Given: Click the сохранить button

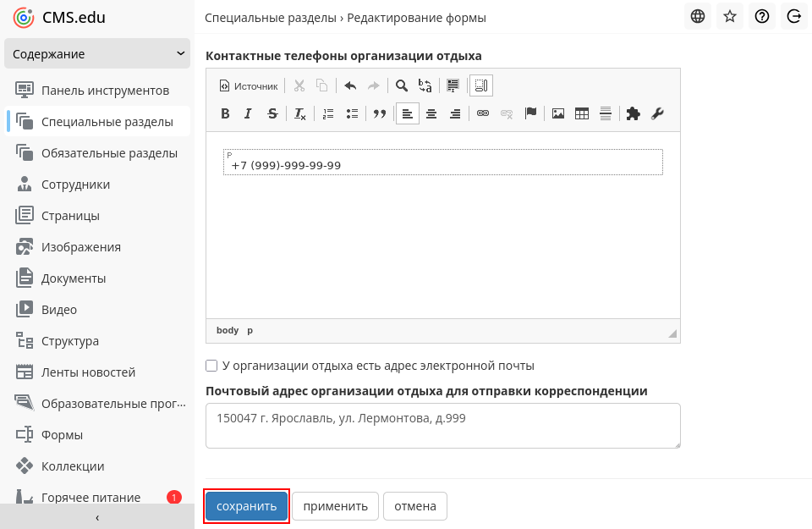Looking at the screenshot, I should [x=246, y=506].
